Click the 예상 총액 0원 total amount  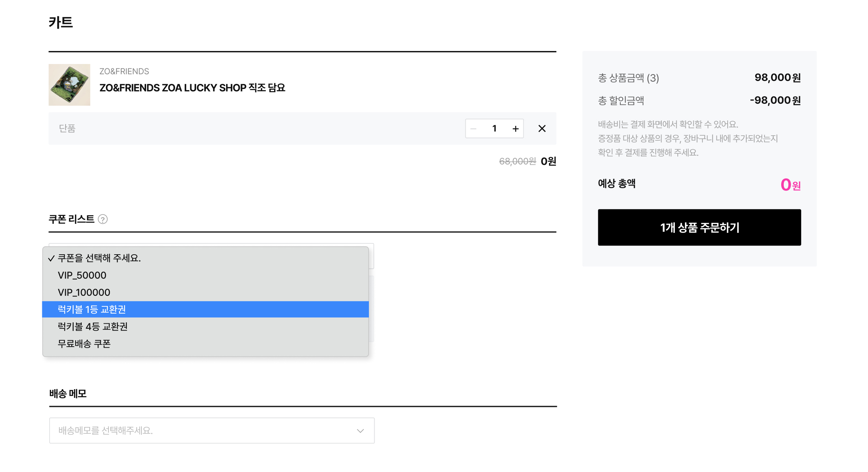coord(791,185)
